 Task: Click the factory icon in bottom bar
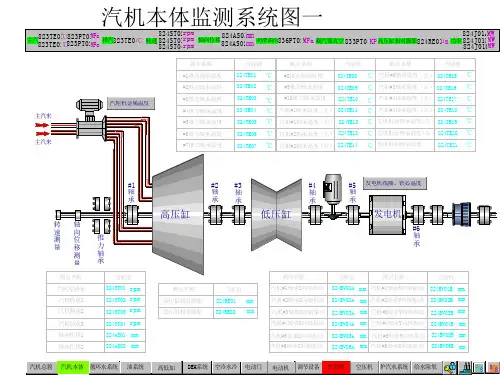pyautogui.click(x=465, y=367)
